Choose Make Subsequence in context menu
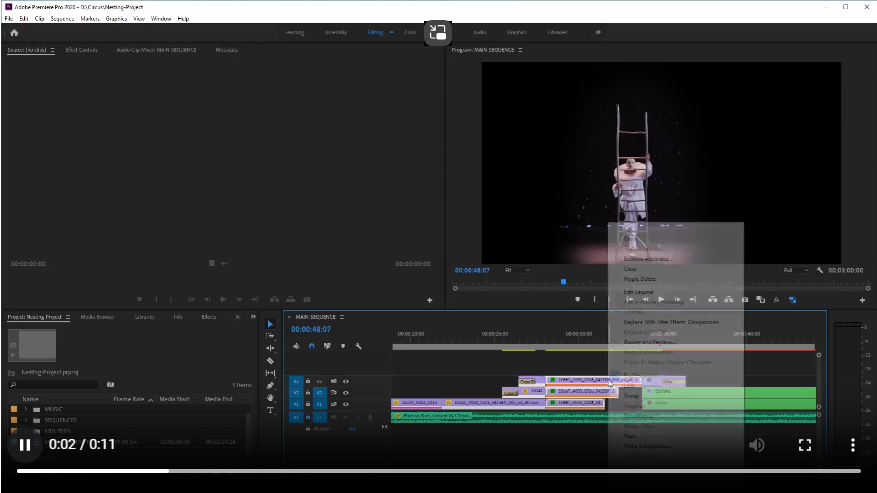This screenshot has height=493, width=877. coord(647,447)
